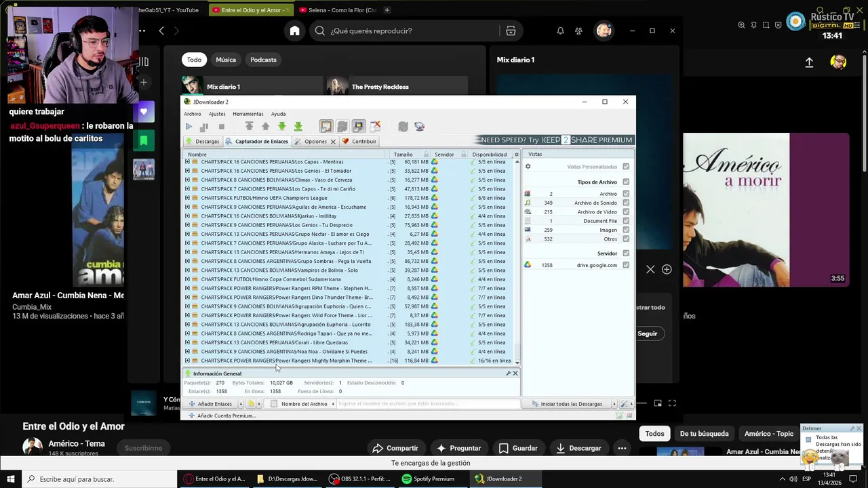Open the Archivo menu
This screenshot has height=488, width=868.
coord(193,114)
